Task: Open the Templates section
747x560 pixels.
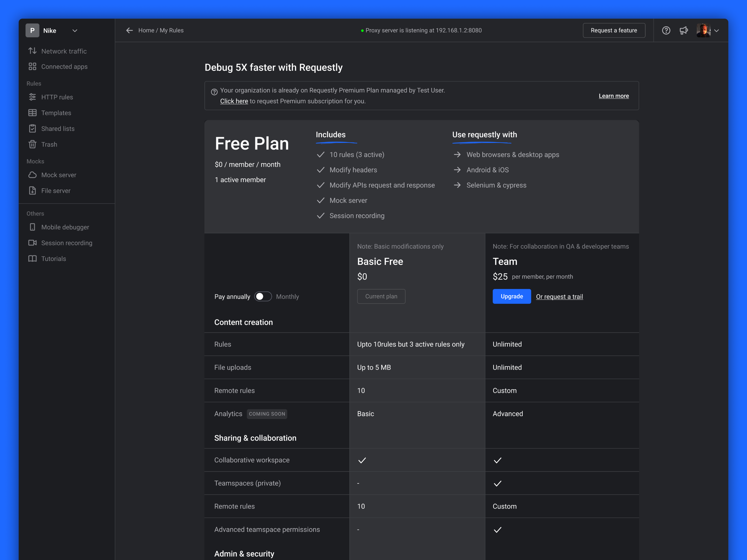Action: tap(56, 113)
